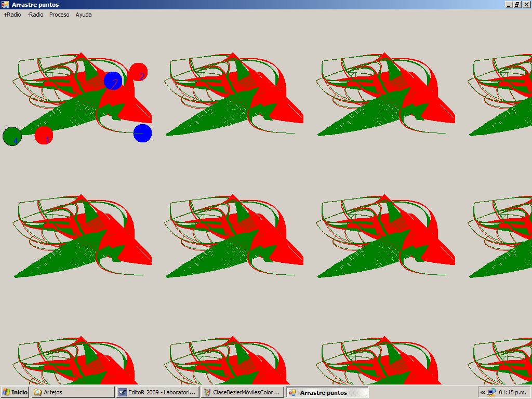Switch to EditoR 2009 in the taskbar

click(158, 392)
